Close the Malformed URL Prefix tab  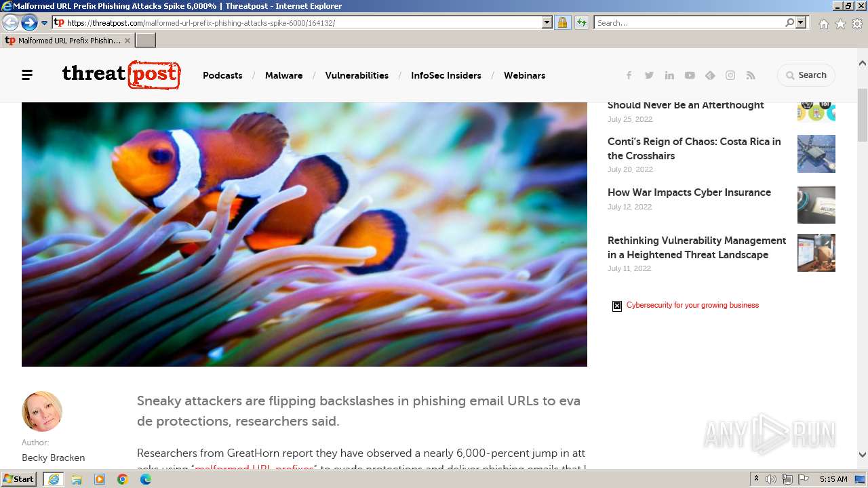pyautogui.click(x=127, y=41)
